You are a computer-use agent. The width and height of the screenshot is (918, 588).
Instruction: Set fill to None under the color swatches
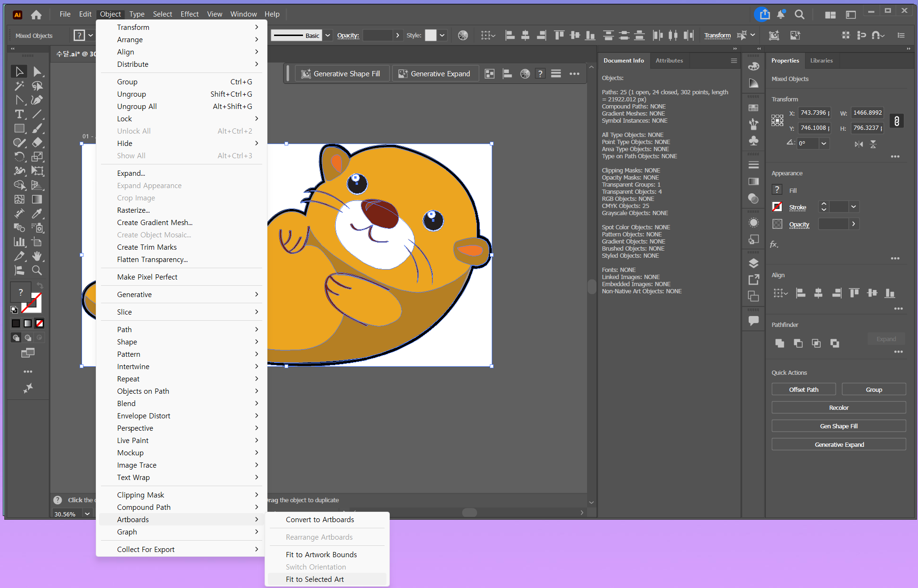click(x=40, y=324)
